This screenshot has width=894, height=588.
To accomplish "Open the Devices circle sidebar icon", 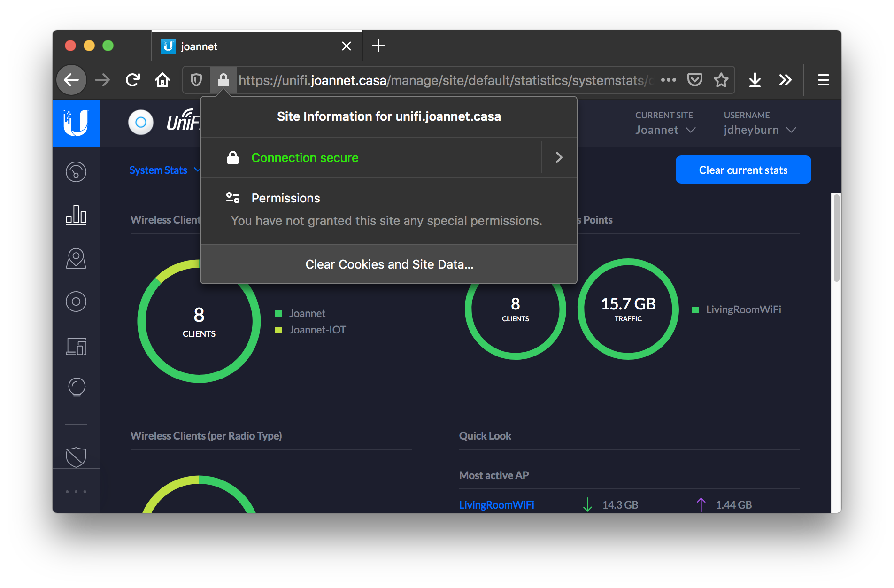I will click(x=76, y=302).
